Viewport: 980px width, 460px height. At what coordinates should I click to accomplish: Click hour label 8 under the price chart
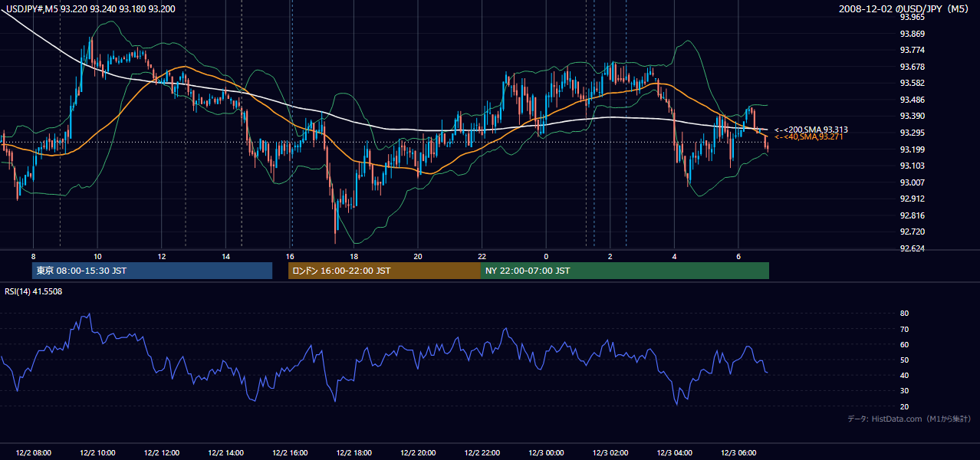[x=34, y=256]
